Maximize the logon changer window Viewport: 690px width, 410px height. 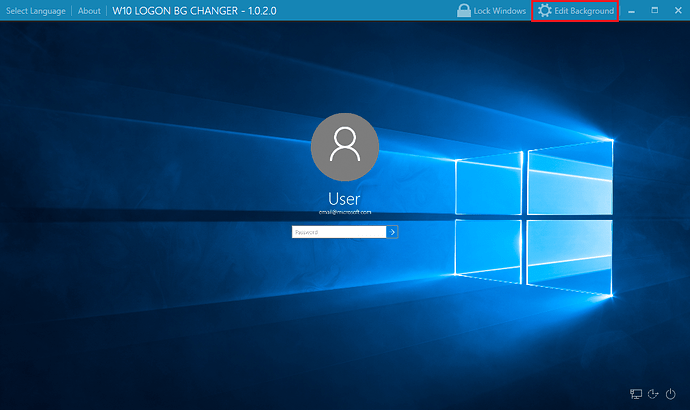654,11
